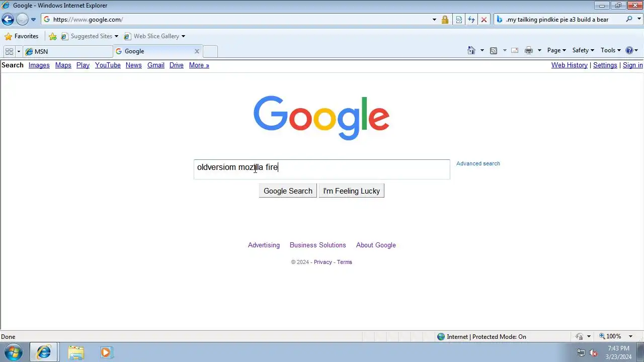Screen dimensions: 644x362
Task: Open Google Settings link
Action: click(605, 65)
